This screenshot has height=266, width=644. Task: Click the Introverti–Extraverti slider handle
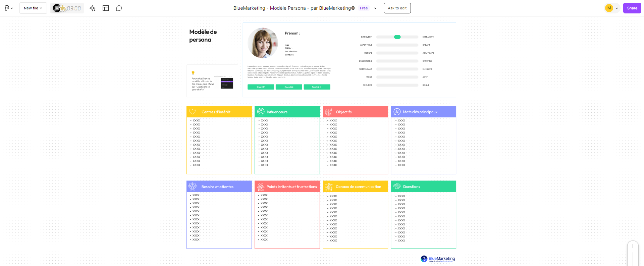coord(397,37)
